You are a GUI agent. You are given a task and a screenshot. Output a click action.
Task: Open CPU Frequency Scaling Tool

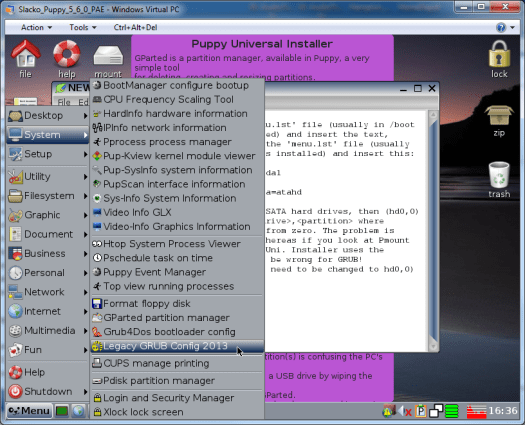177,99
